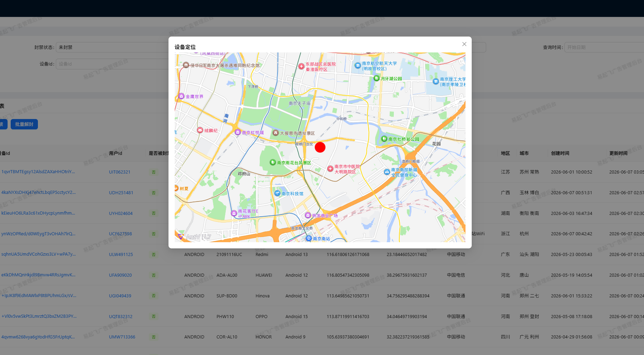Image resolution: width=644 pixels, height=355 pixels.
Task: Open device link 1qvrTBMTEgsy12AlsdZAXaHHOtriY...
Action: pos(38,172)
